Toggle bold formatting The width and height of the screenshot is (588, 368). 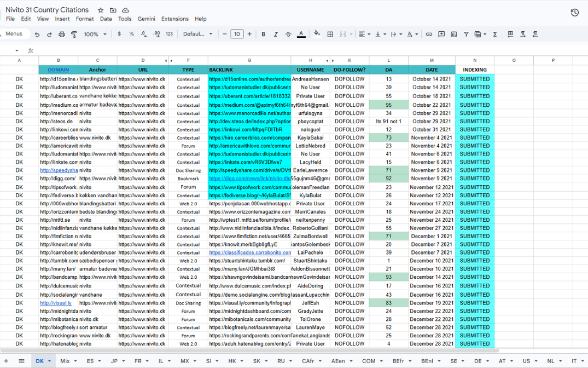263,34
